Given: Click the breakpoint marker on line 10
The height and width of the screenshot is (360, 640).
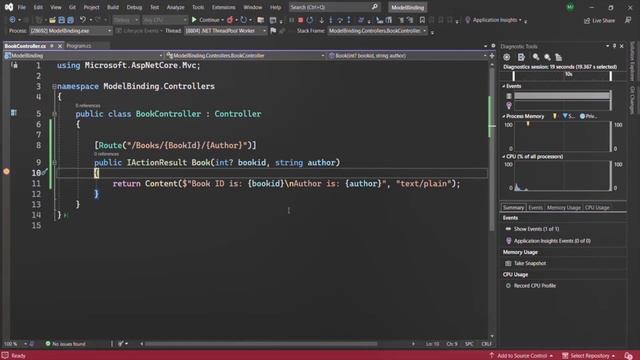Looking at the screenshot, I should [6, 171].
